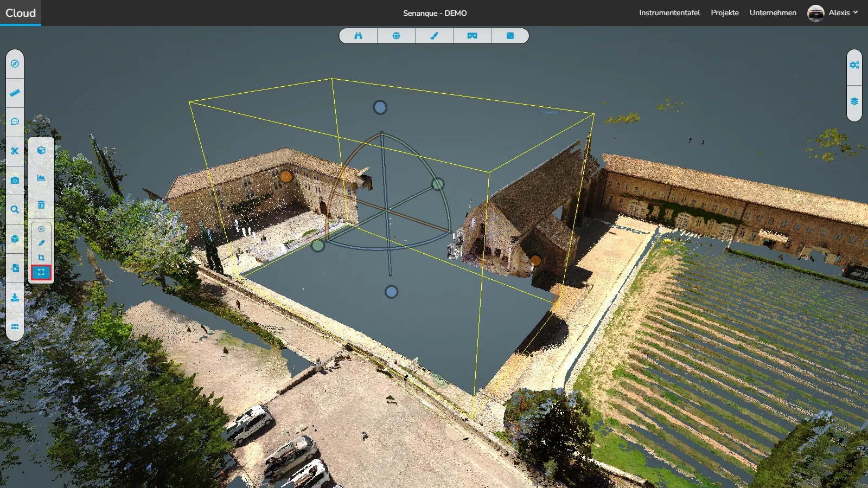Toggle the crop clipping mode icon
The height and width of the screenshot is (488, 868).
tap(41, 258)
